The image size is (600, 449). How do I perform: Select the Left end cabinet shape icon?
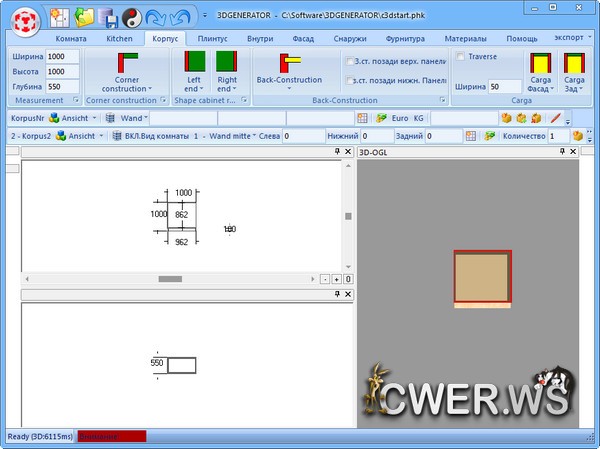[195, 61]
